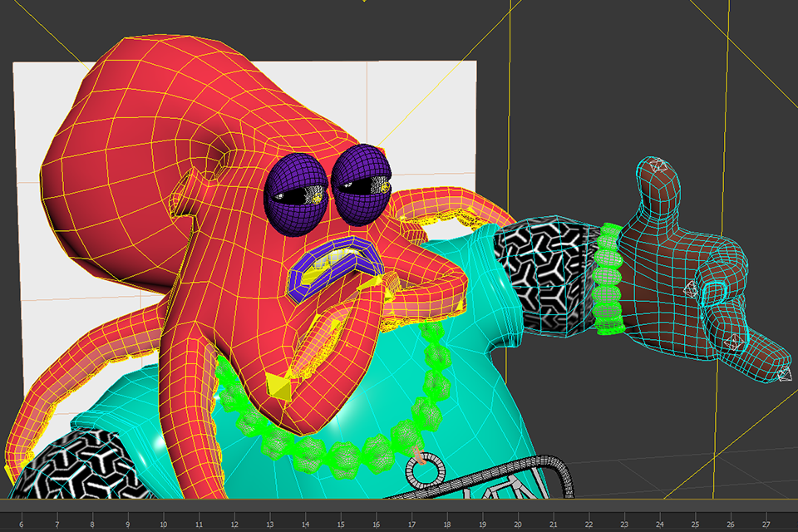Viewport: 798px width, 532px height.
Task: Move the playhead to frame 10
Action: click(163, 524)
